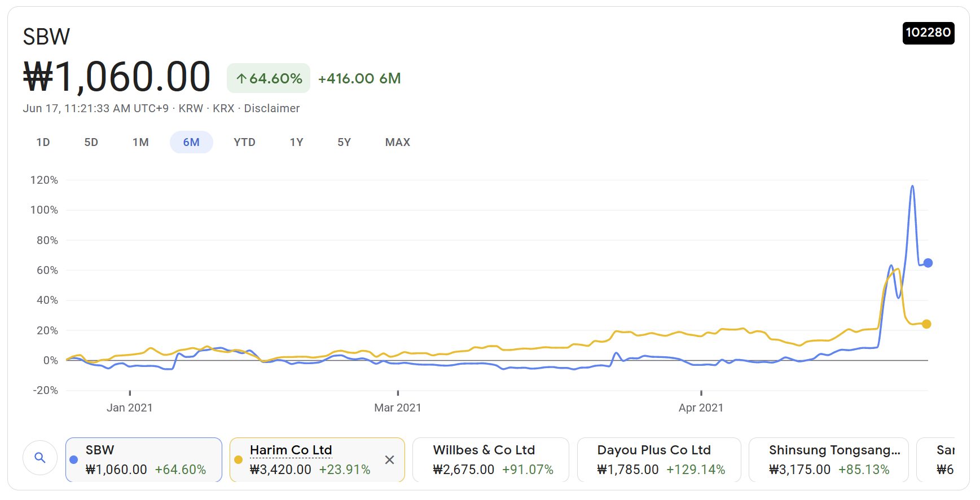View the MAX time range
Viewport: 980px width, 500px height.
(397, 143)
